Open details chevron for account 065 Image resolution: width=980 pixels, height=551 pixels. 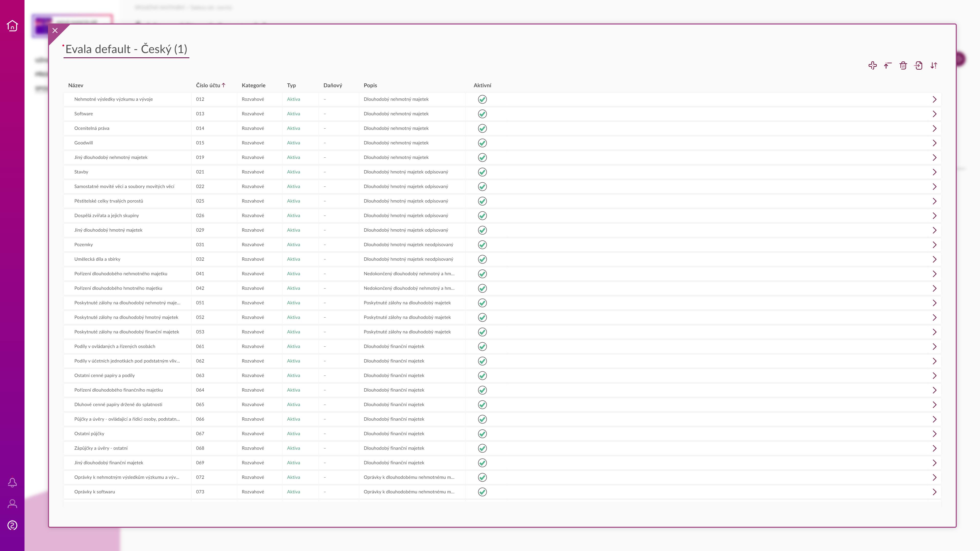(934, 405)
